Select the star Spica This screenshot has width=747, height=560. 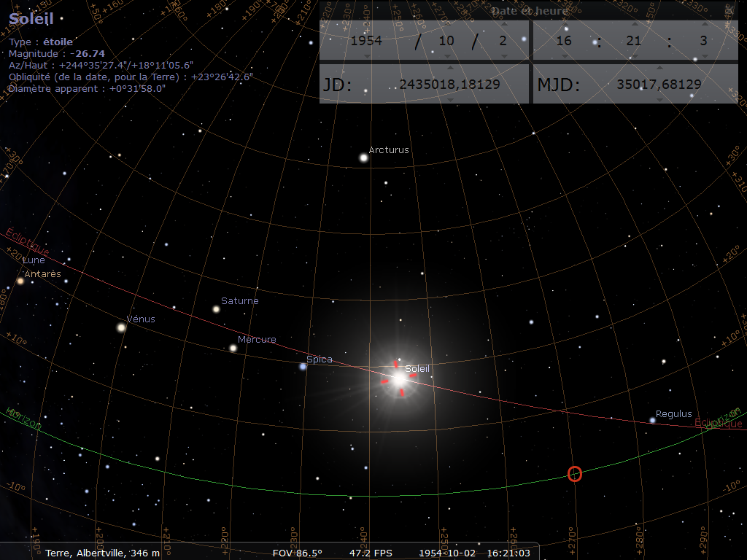pos(303,366)
